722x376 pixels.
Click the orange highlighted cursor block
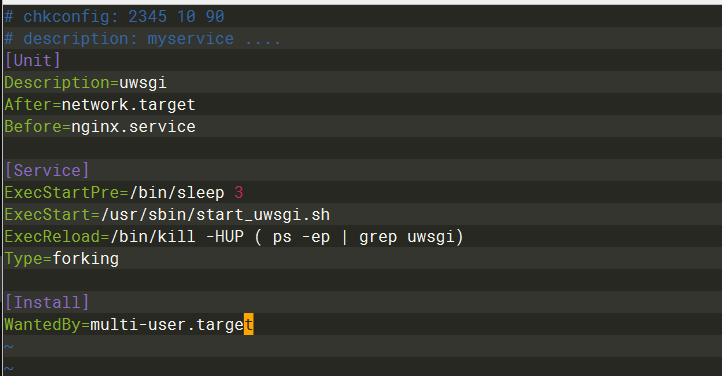[x=249, y=324]
